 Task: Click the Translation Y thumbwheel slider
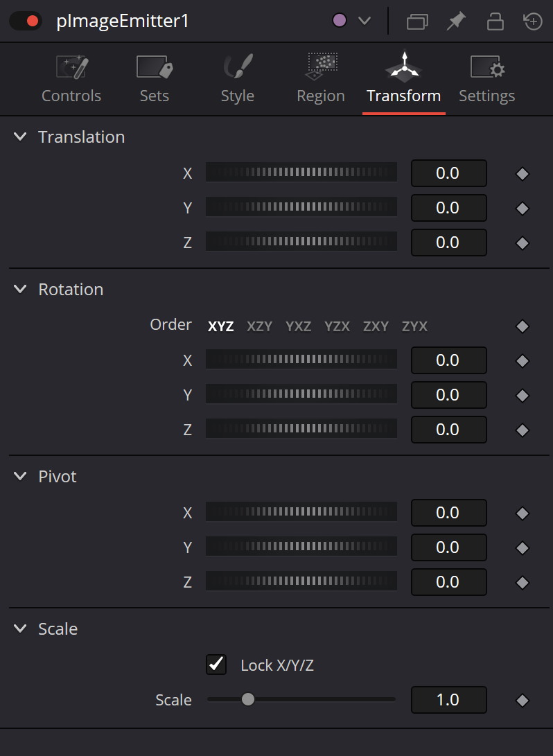301,207
